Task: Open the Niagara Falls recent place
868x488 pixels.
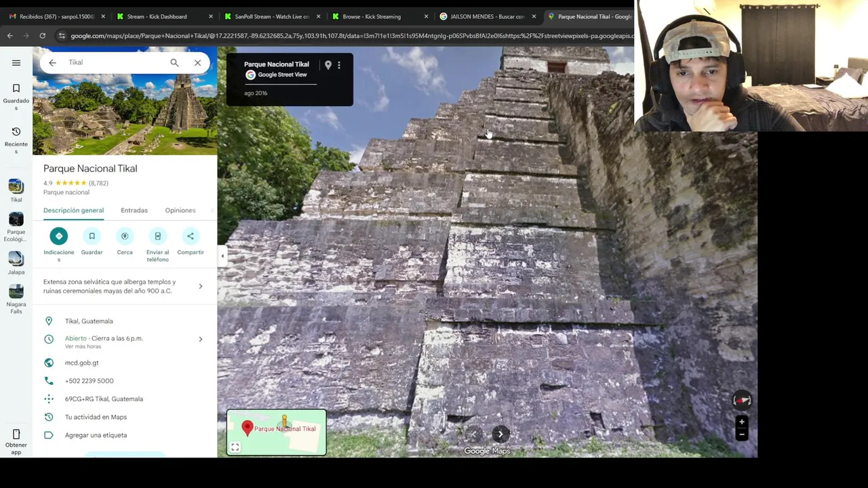Action: pos(16,299)
